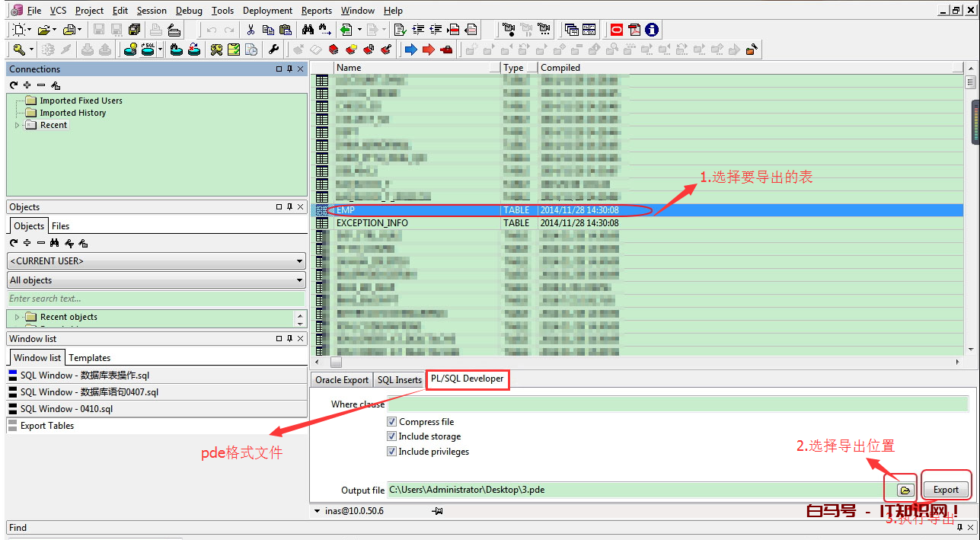Click the Export button

[946, 490]
